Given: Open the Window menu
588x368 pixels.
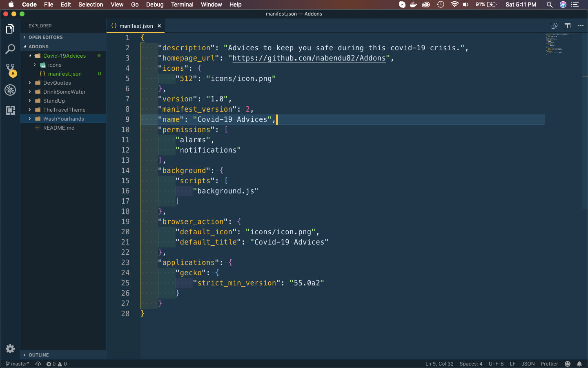Looking at the screenshot, I should [211, 4].
